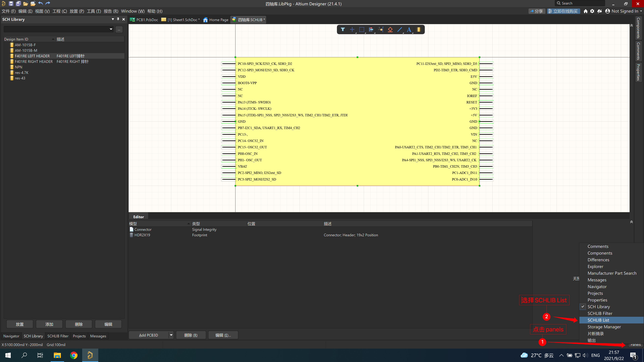
Task: Open the SCHLIB Filter bottom tab
Action: click(x=58, y=336)
